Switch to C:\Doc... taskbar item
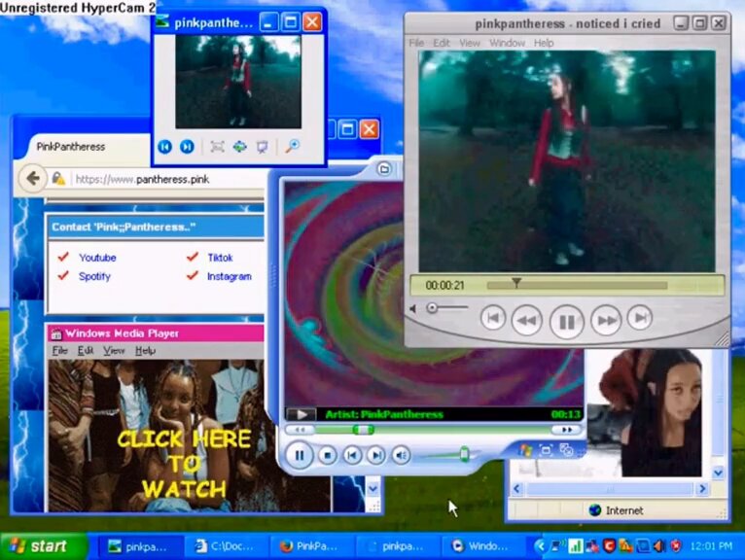Image resolution: width=745 pixels, height=560 pixels. [x=227, y=546]
